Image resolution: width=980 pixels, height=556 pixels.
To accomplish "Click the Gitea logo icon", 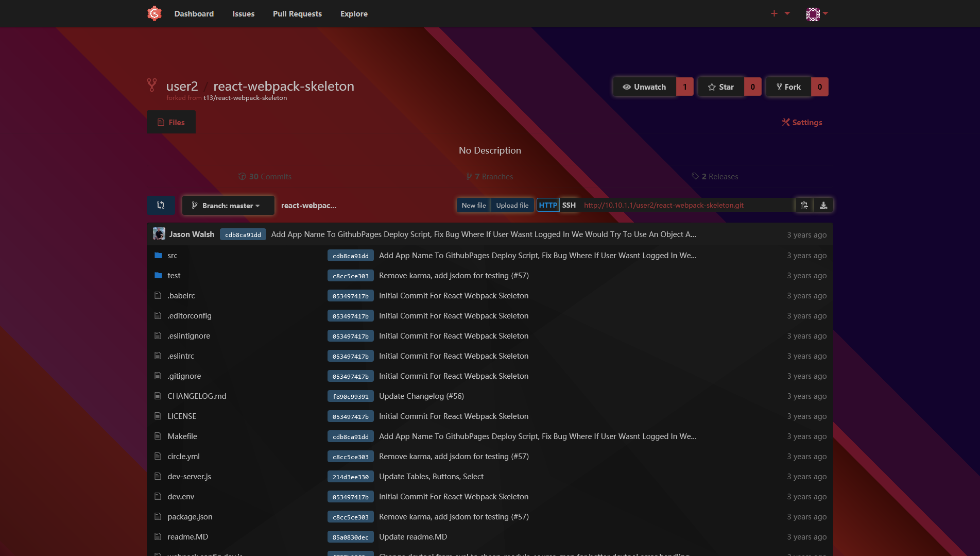I will click(154, 13).
